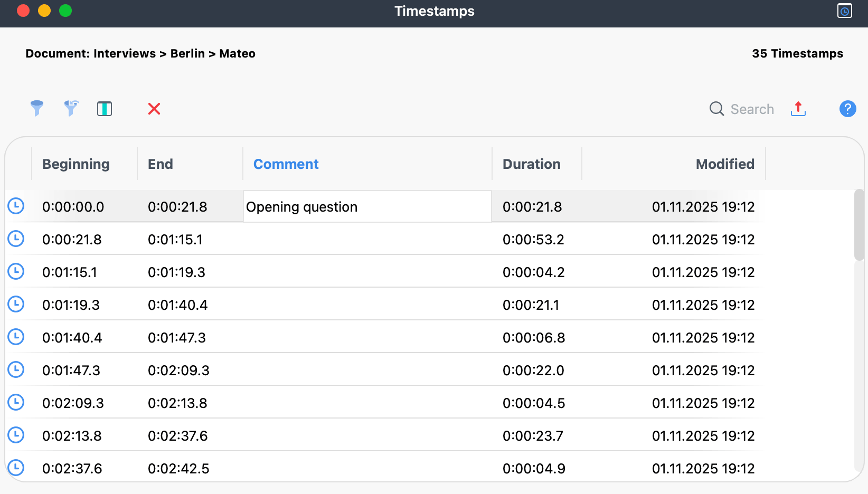Click the 'Document: Interviews > Berlin > Mateo' path
This screenshot has height=494, width=868.
pyautogui.click(x=140, y=53)
